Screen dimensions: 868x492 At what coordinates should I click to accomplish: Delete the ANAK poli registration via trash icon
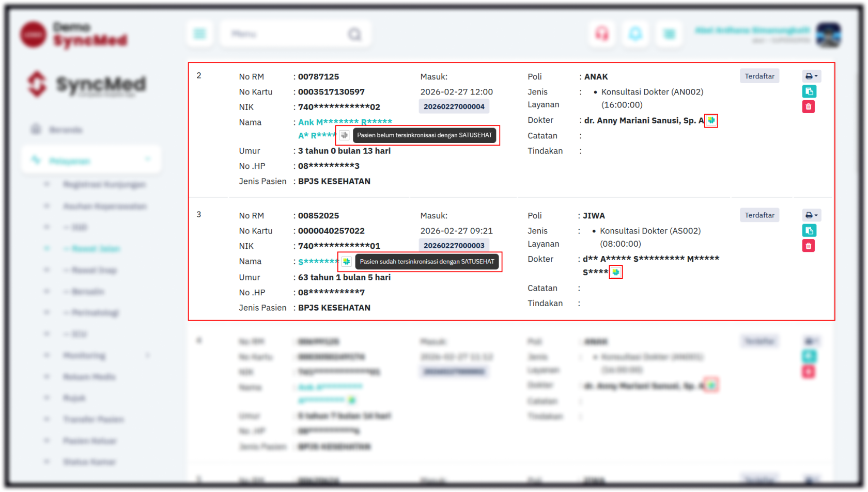click(809, 107)
